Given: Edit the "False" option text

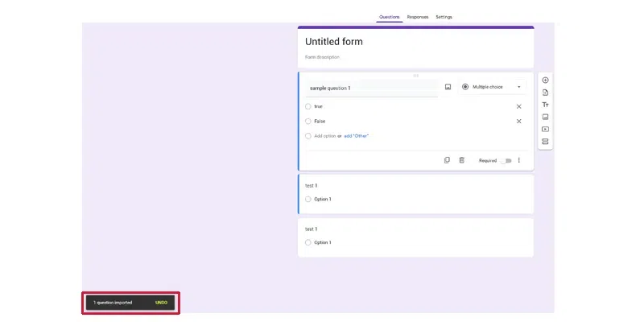Looking at the screenshot, I should click(320, 122).
